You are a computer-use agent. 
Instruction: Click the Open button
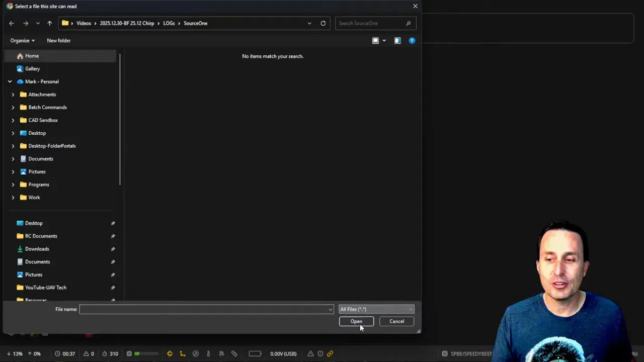point(356,321)
